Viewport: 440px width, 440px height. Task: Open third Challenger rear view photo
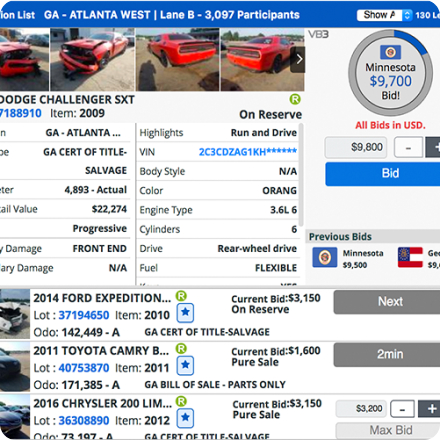[x=178, y=59]
